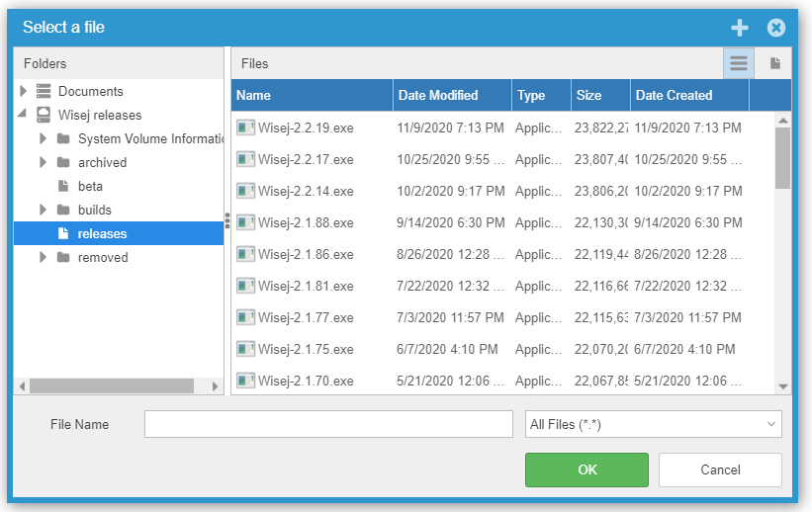The width and height of the screenshot is (812, 512).
Task: Click the System Volume Information folder icon
Action: click(63, 138)
